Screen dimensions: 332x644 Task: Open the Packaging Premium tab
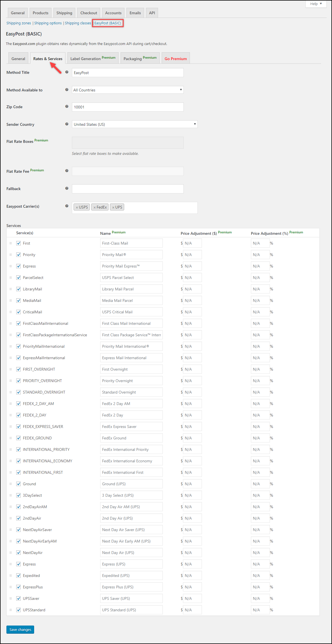point(140,58)
